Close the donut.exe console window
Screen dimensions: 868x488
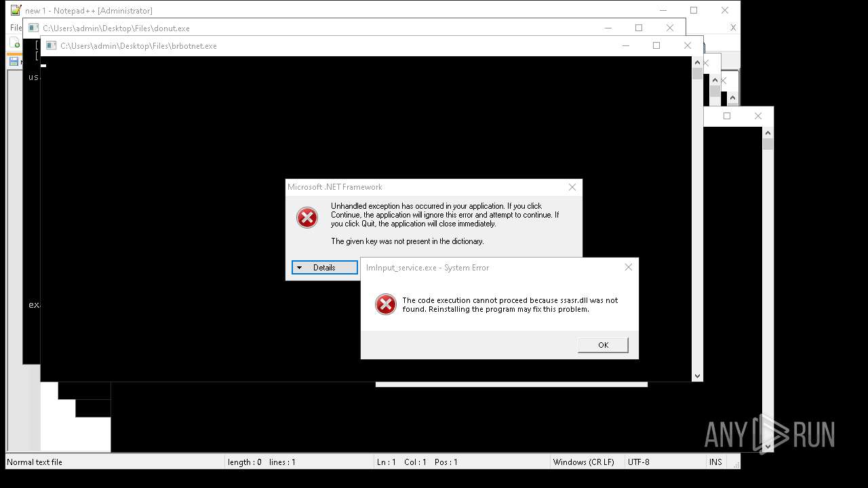click(x=670, y=28)
